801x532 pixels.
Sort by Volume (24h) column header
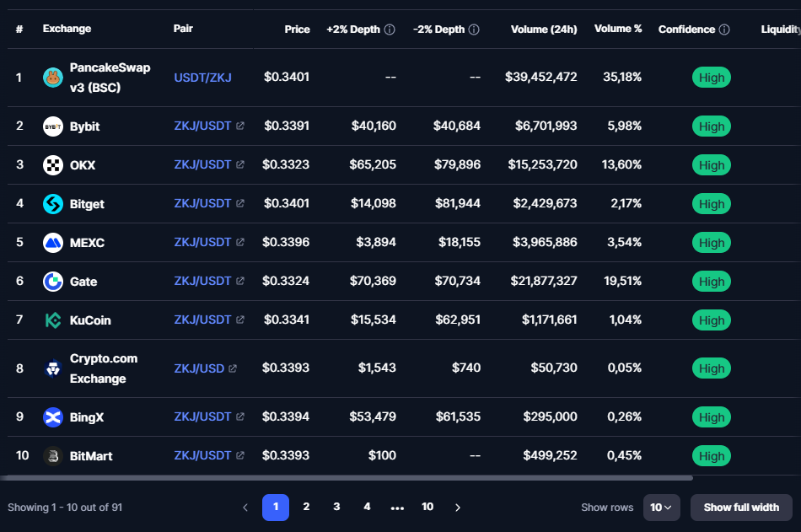[x=544, y=30]
